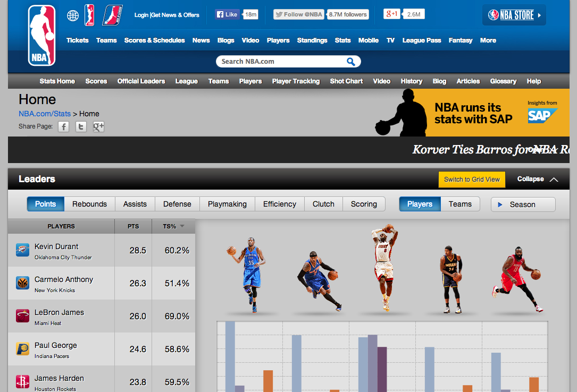Switch leaders view to Teams
Image resolution: width=577 pixels, height=392 pixels.
(x=460, y=204)
